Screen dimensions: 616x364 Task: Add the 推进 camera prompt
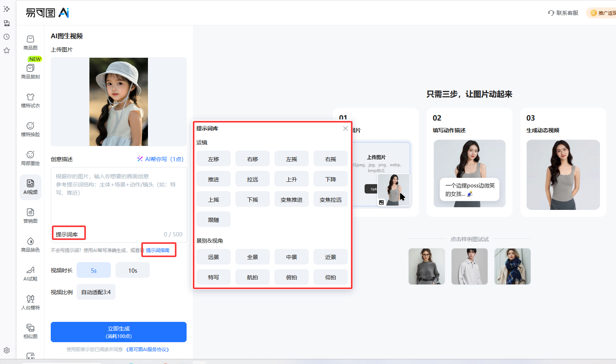pos(214,179)
